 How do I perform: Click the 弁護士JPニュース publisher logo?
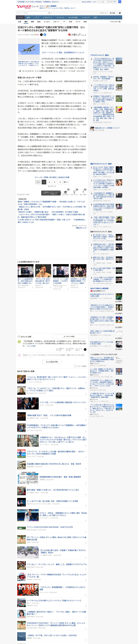click(x=77, y=35)
